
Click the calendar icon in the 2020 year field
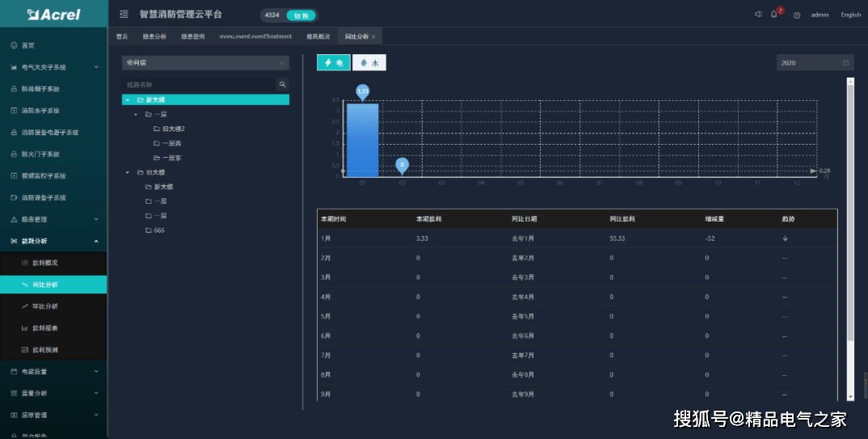tap(845, 62)
